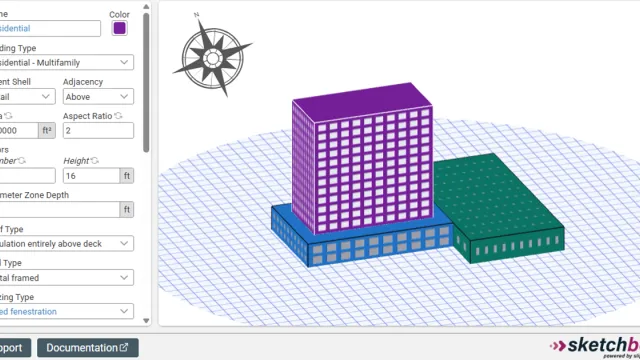Open the Parent Shell dropdown
640x360 pixels.
click(x=27, y=97)
